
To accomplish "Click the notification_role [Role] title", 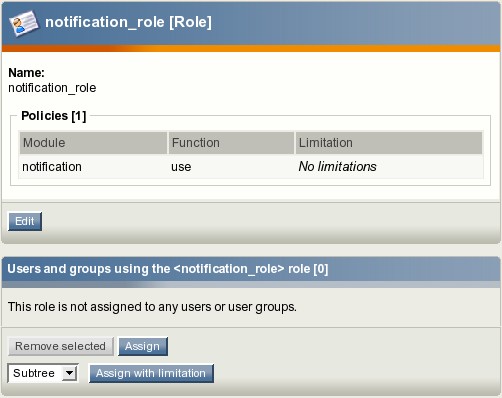I will [128, 22].
